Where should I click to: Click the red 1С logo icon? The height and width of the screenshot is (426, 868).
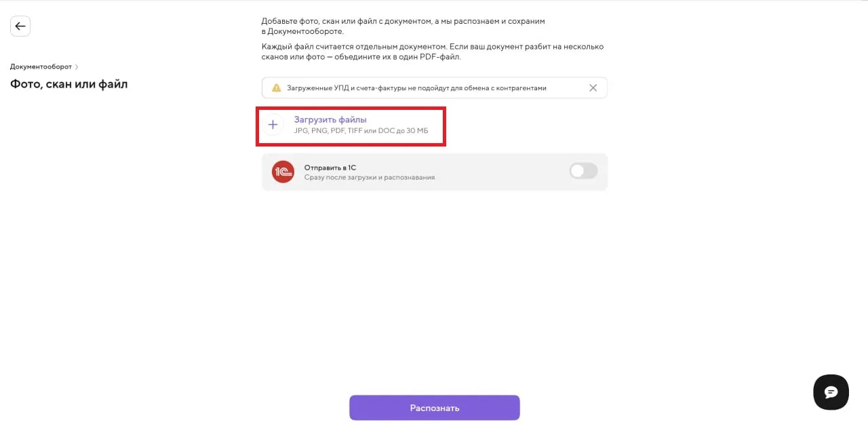[x=283, y=172]
